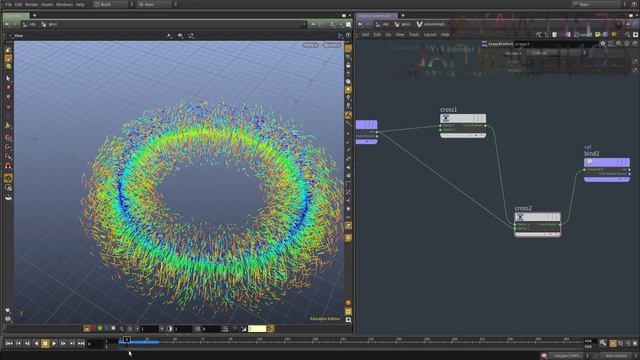Click the help icon at the parameter pane's right end
Screen dimensions: 640x360
click(635, 44)
